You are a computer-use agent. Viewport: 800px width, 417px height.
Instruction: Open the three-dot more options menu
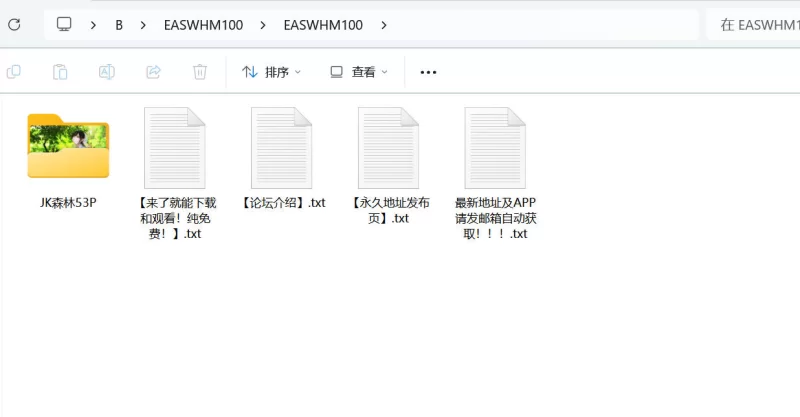point(428,72)
